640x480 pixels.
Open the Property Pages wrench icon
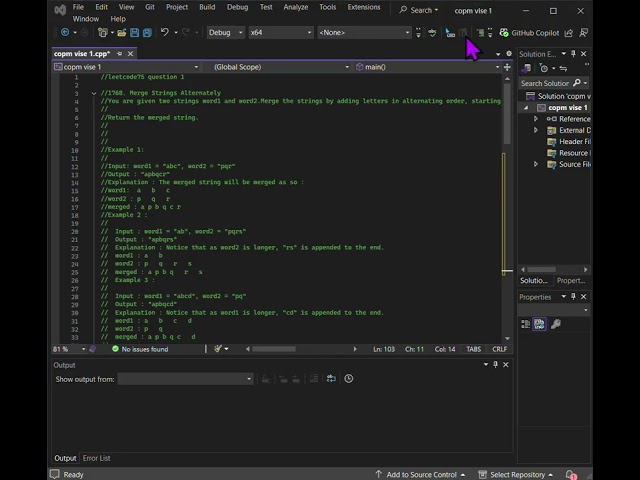click(556, 324)
